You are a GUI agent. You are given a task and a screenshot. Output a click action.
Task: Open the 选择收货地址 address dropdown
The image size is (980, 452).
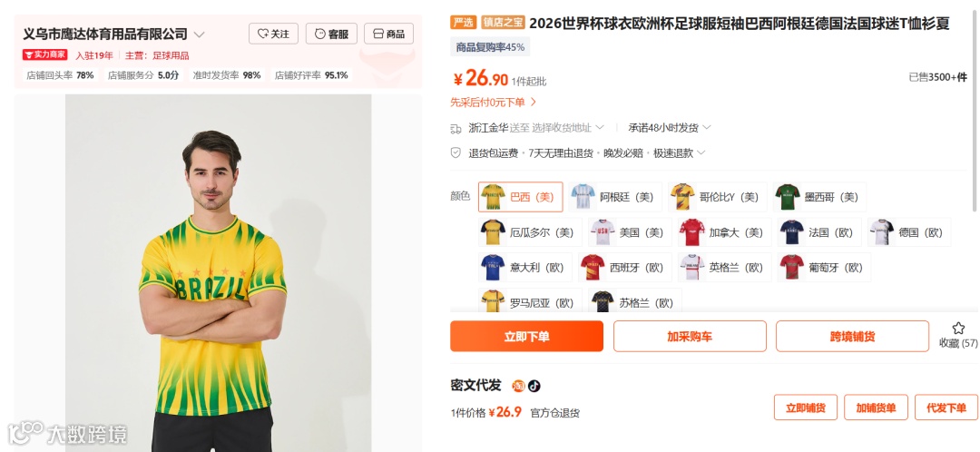pyautogui.click(x=568, y=128)
